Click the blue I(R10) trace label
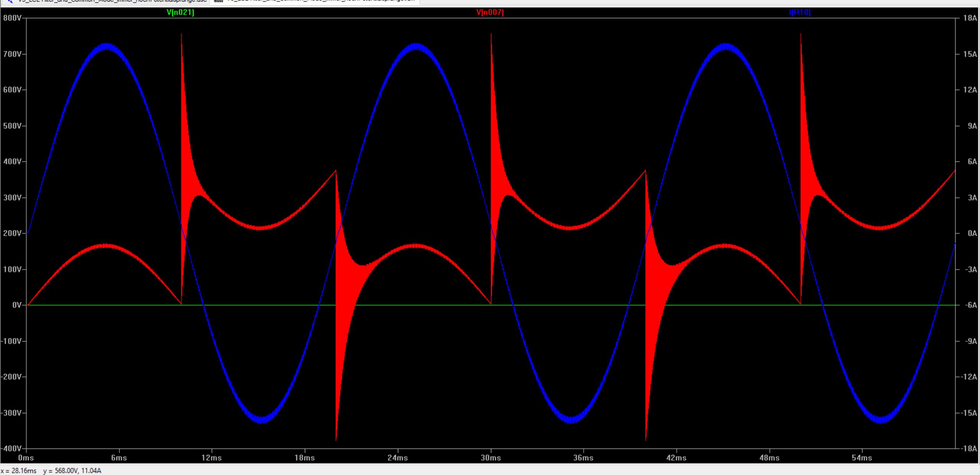Screen dimensions: 980x475 800,13
